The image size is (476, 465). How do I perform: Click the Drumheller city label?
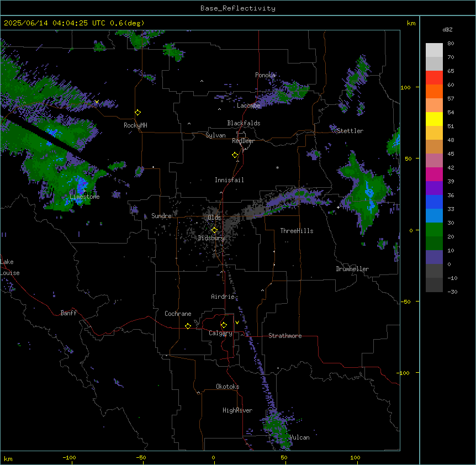tap(352, 269)
